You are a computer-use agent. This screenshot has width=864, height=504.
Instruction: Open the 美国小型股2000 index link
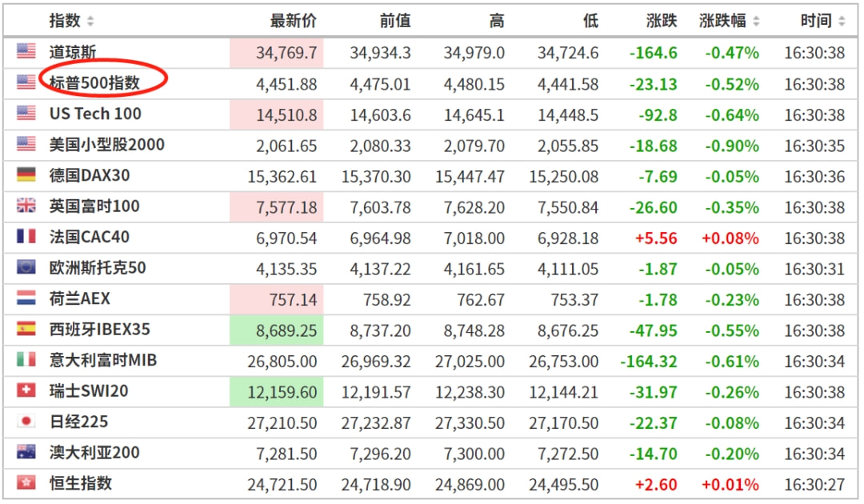(107, 144)
